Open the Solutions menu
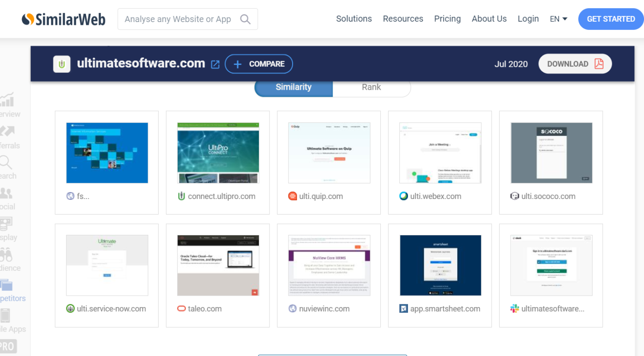Viewport: 644px width, 356px height. pyautogui.click(x=354, y=19)
